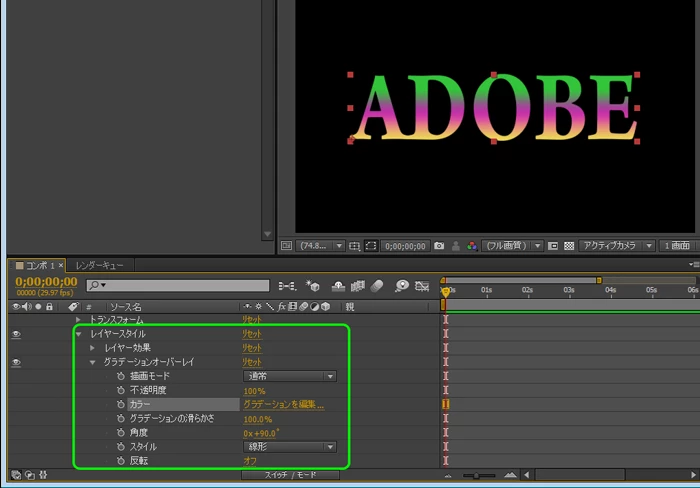Click the timeline zoom slider handle
Image resolution: width=700 pixels, height=488 pixels.
[476, 475]
